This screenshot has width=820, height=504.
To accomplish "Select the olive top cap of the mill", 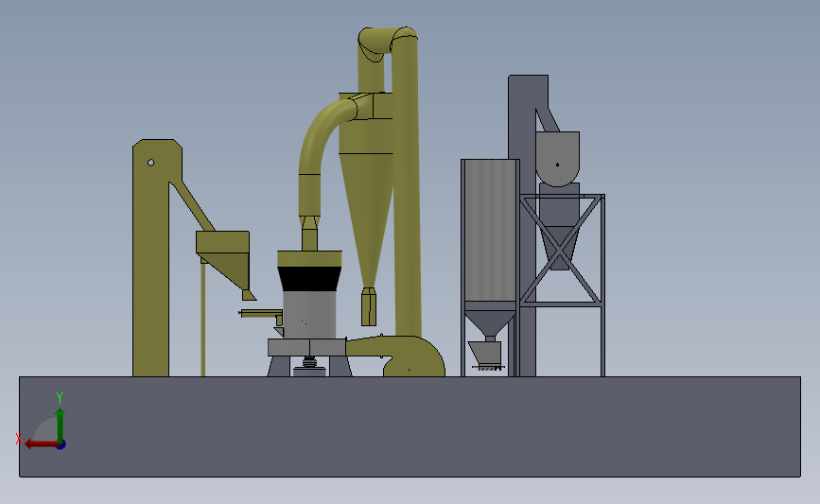I will click(309, 259).
